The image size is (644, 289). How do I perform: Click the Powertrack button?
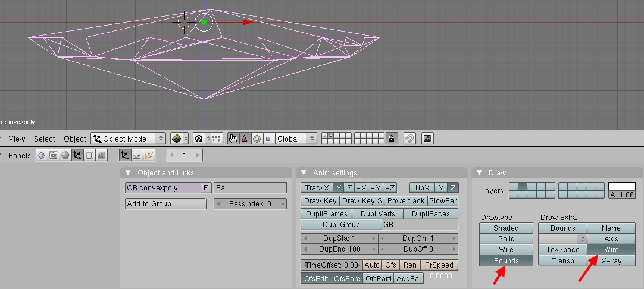point(406,201)
